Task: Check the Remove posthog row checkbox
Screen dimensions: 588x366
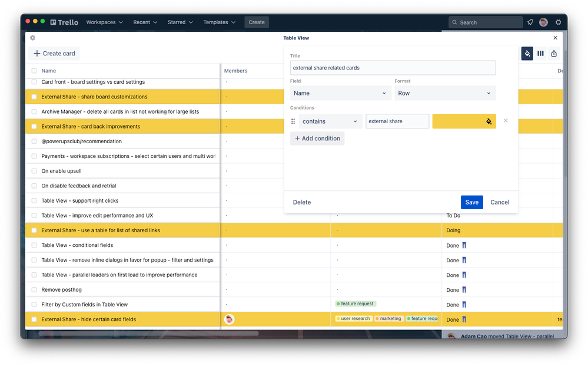Action: click(34, 289)
